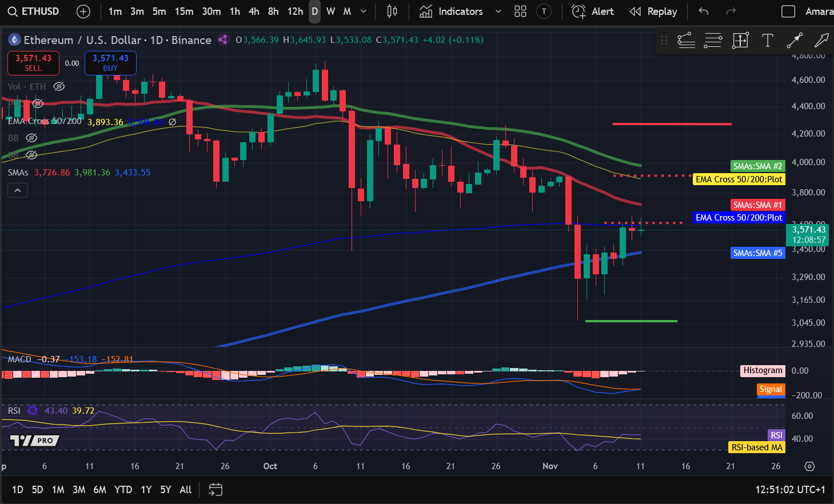Click the 12:51:02 UTC+1 timezone label

(790, 490)
